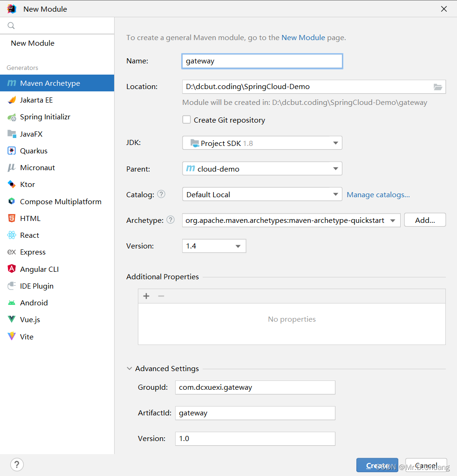
Task: Choose the Quarkus generator
Action: point(57,151)
